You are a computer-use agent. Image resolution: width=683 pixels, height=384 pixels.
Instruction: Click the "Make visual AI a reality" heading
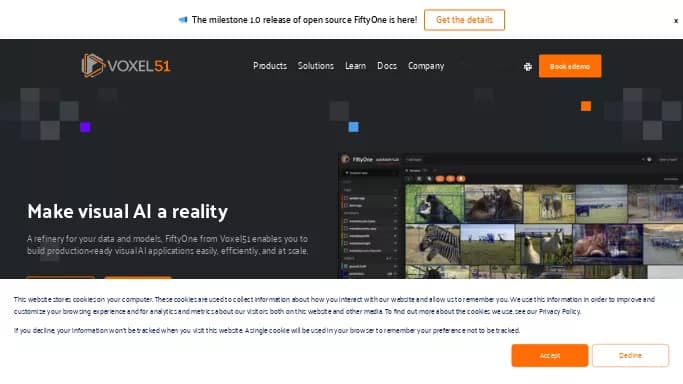[128, 212]
